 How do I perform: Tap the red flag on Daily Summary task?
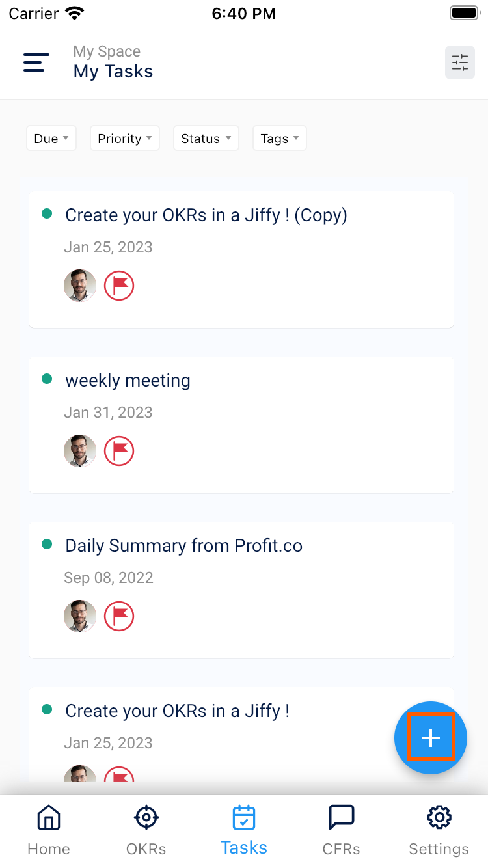119,616
